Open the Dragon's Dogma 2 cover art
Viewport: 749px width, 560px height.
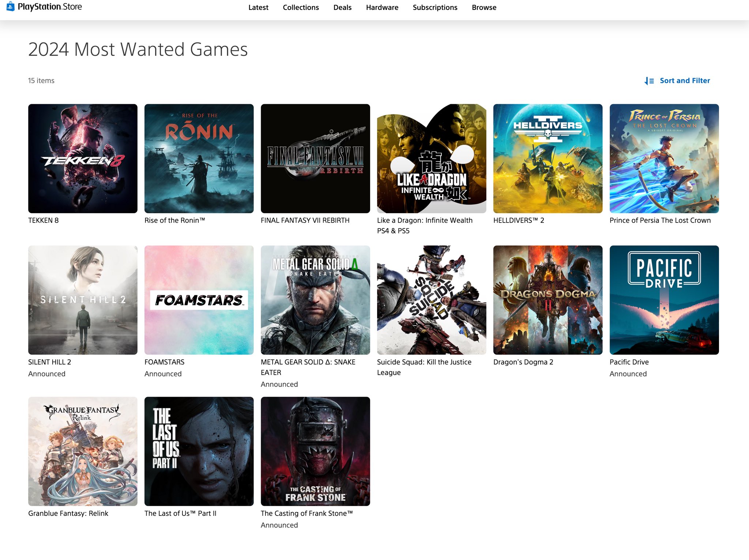(548, 300)
